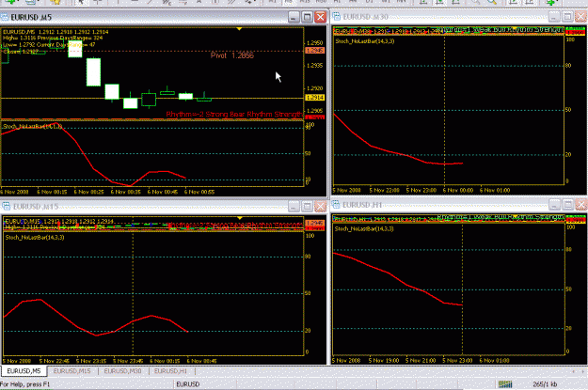Screen dimensions: 588x390
Task: Select the 'Pivot 1.2856' label
Action: tap(231, 55)
